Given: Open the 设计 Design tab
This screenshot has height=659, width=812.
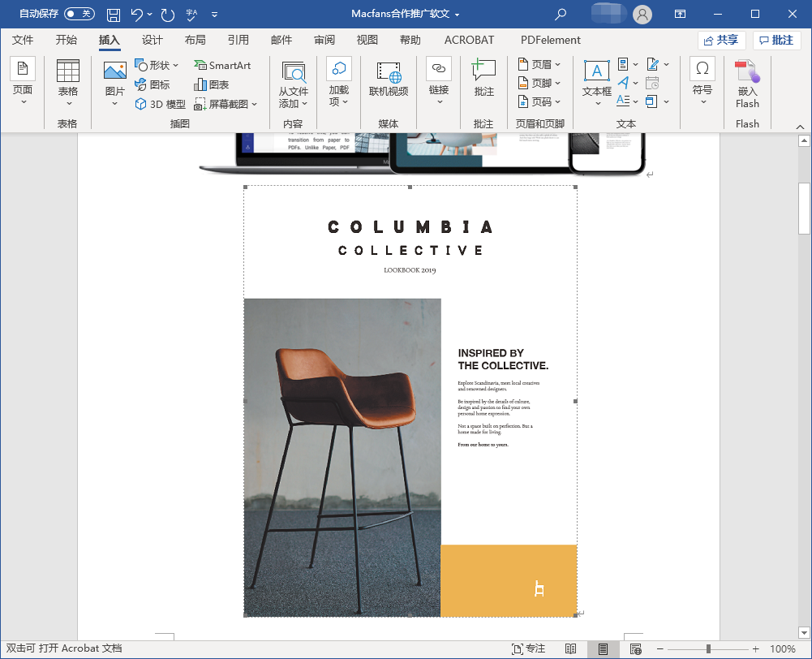Looking at the screenshot, I should tap(153, 40).
